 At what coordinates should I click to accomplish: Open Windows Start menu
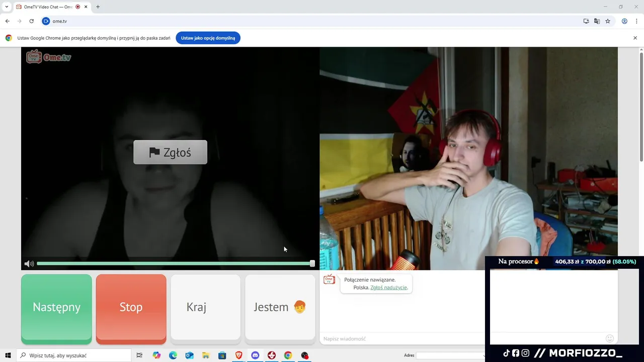8,355
